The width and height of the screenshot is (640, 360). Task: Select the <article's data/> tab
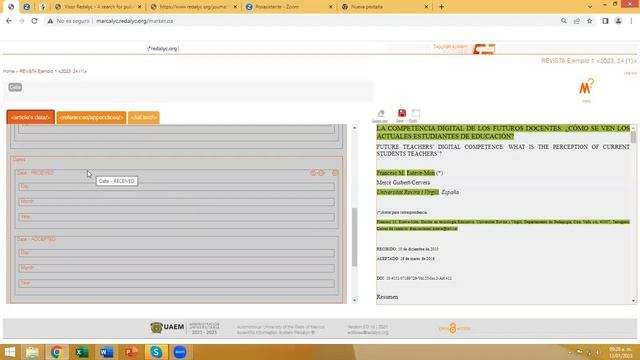[x=31, y=117]
